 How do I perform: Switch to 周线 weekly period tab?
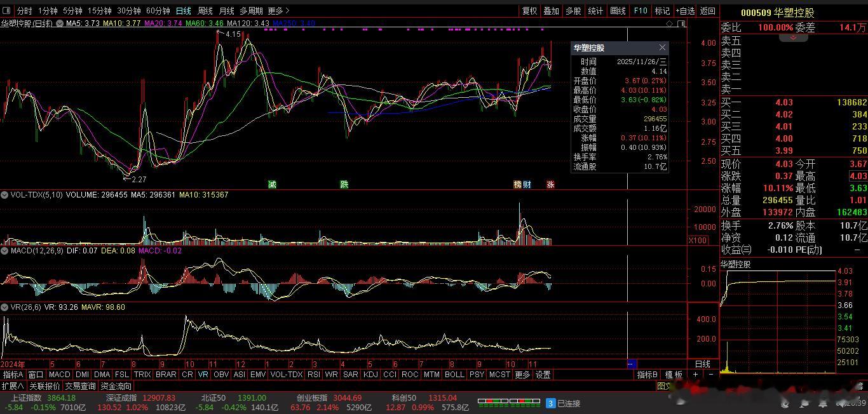point(205,11)
